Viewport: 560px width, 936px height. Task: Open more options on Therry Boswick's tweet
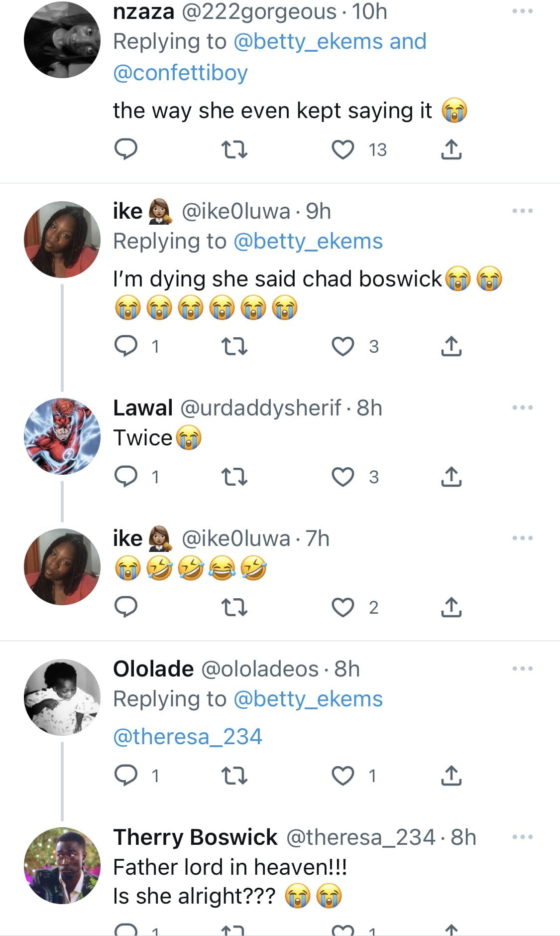(x=523, y=837)
